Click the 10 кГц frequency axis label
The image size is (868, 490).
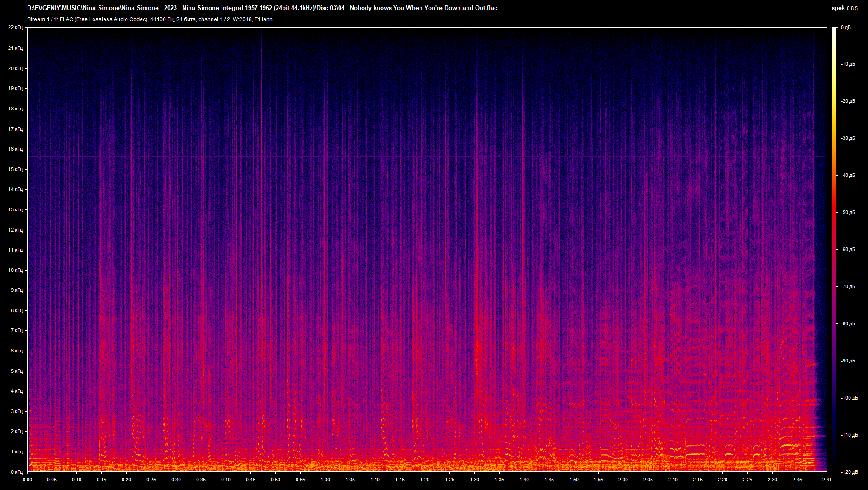15,270
